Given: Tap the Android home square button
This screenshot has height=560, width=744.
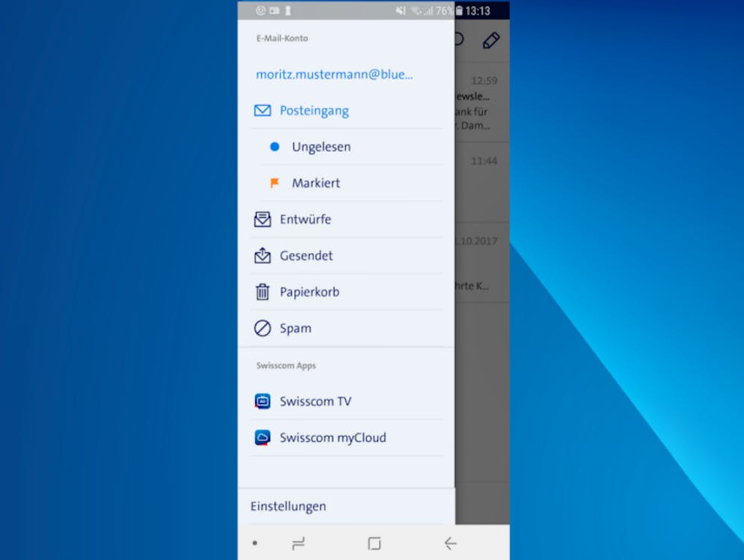Looking at the screenshot, I should coord(374,543).
